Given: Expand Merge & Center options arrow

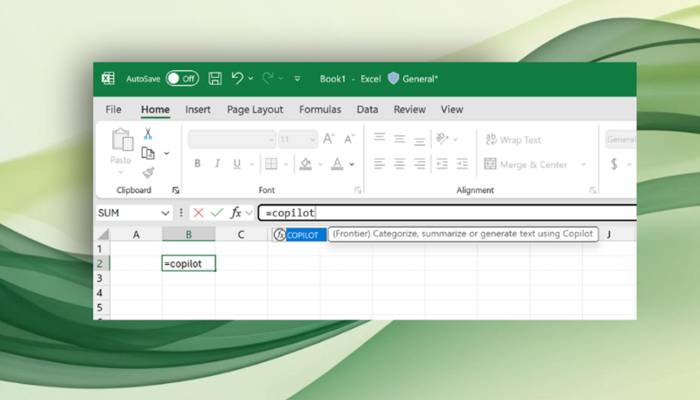Looking at the screenshot, I should point(583,164).
